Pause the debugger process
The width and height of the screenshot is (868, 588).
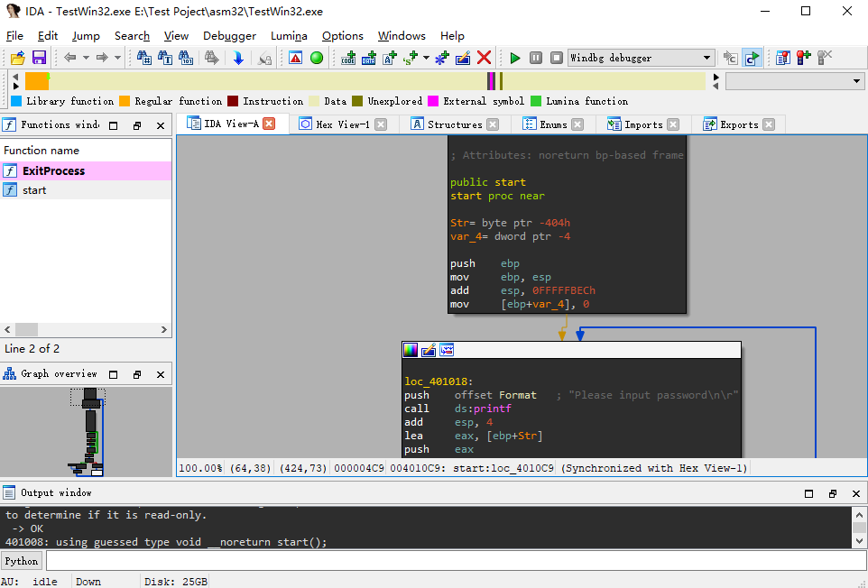(536, 58)
